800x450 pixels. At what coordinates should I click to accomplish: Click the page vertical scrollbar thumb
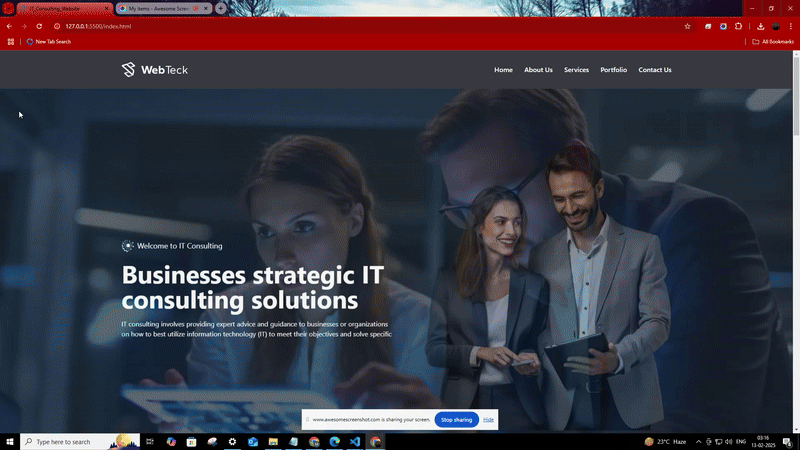coord(796,94)
